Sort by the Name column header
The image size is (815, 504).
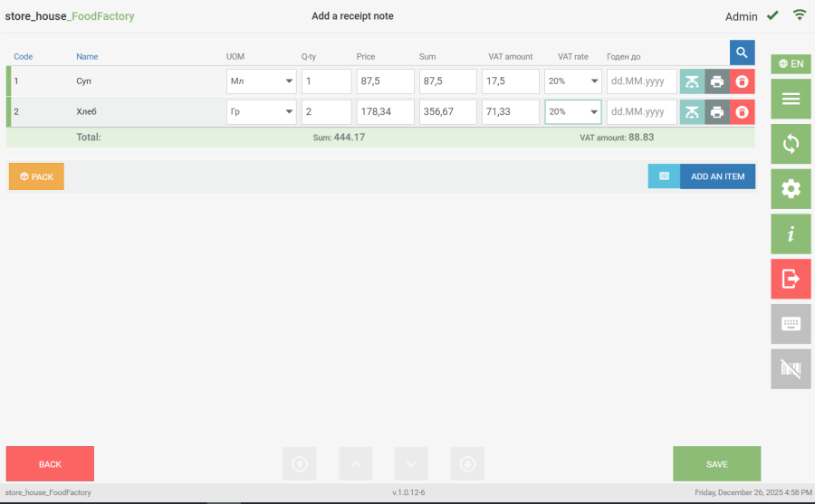(x=87, y=56)
